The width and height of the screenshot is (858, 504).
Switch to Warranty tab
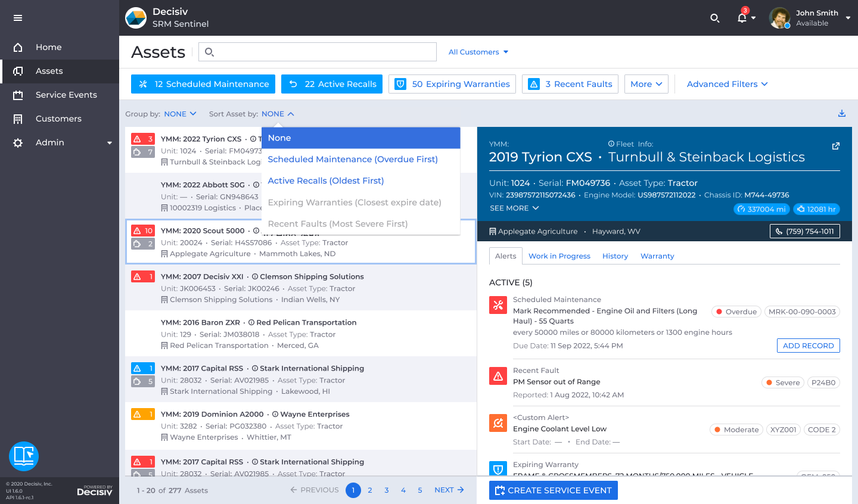click(657, 256)
